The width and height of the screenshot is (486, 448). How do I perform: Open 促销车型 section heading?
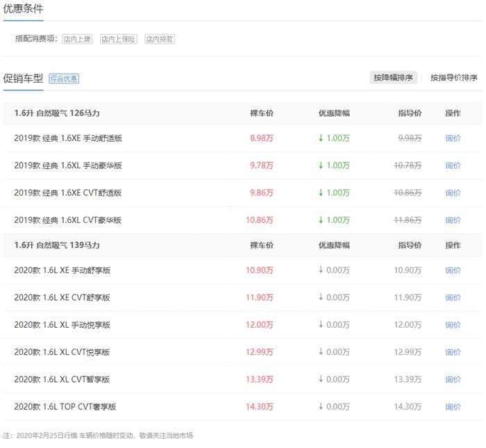23,78
